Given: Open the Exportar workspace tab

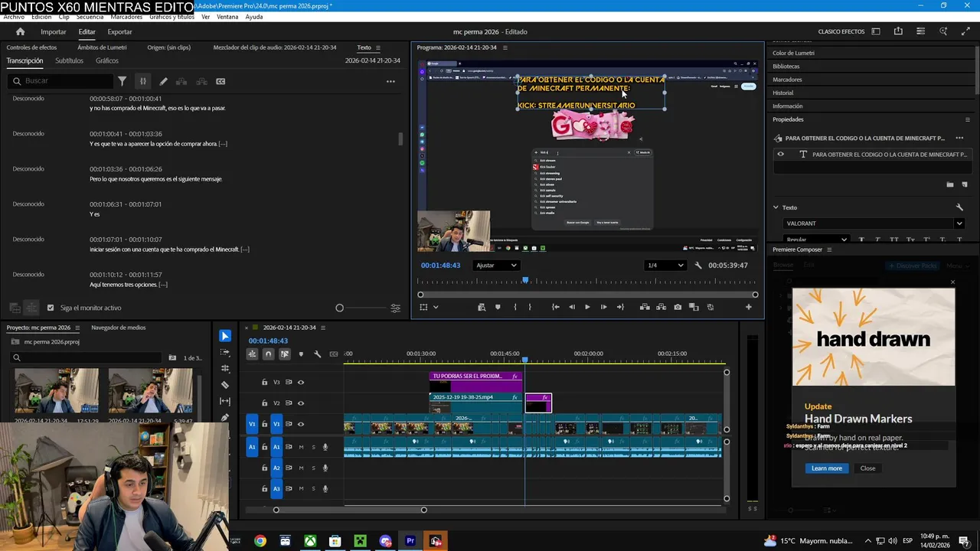Looking at the screenshot, I should 119,31.
